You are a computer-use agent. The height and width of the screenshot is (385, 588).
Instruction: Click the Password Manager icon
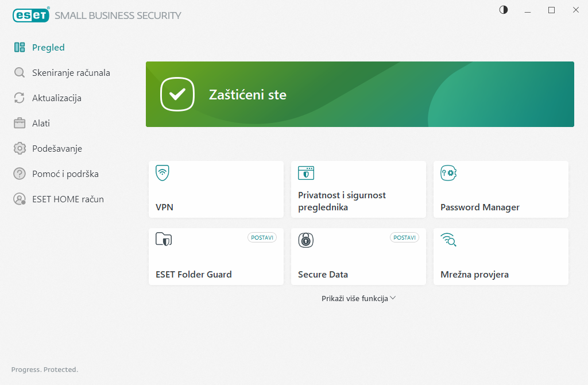coord(448,172)
